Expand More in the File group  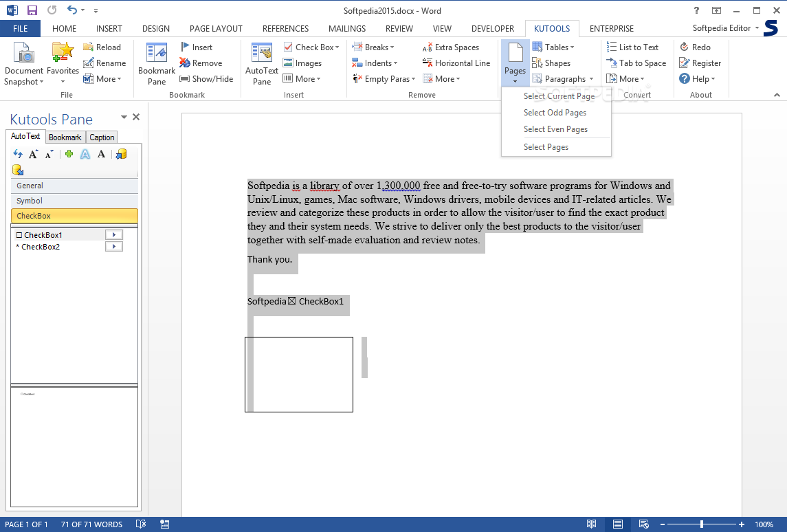click(x=102, y=79)
